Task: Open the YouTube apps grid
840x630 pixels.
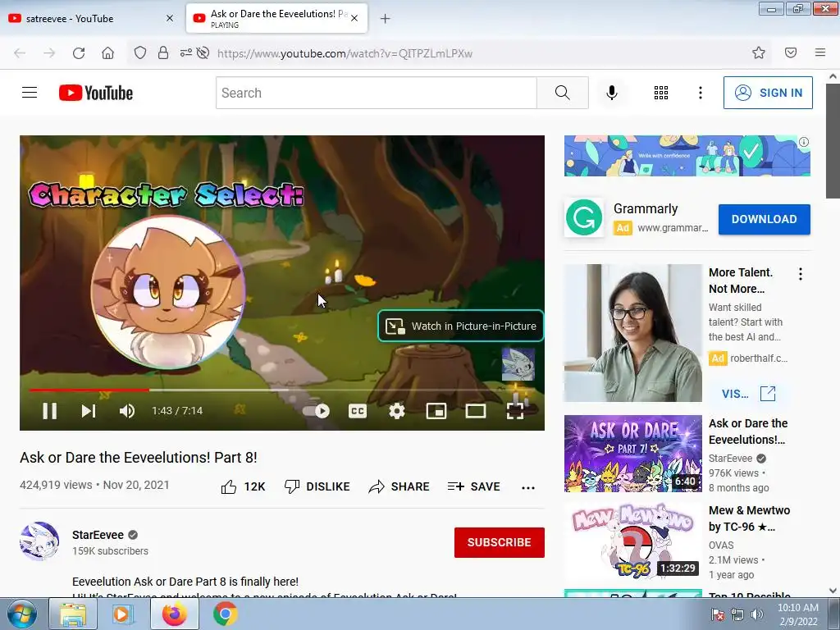Action: pos(661,93)
